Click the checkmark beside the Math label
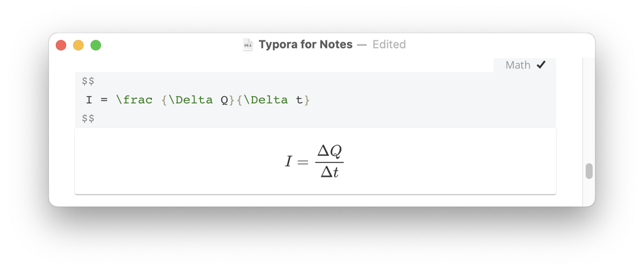The image size is (644, 271). (x=541, y=65)
